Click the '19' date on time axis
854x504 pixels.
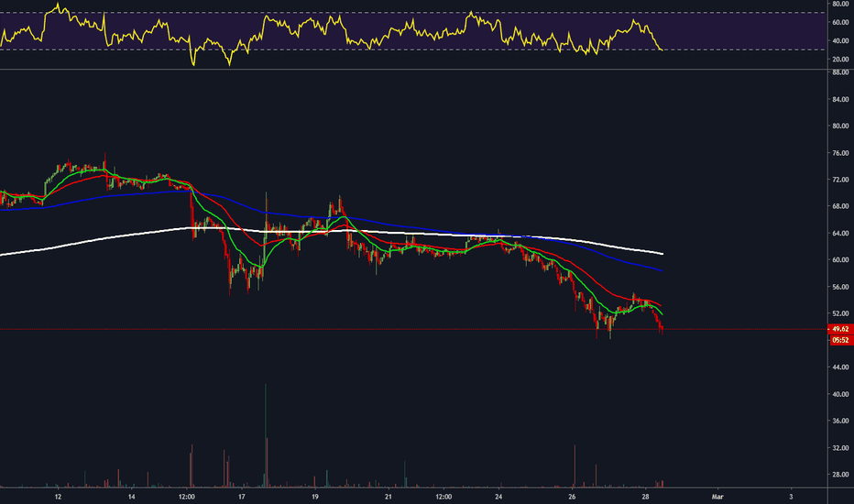315,497
